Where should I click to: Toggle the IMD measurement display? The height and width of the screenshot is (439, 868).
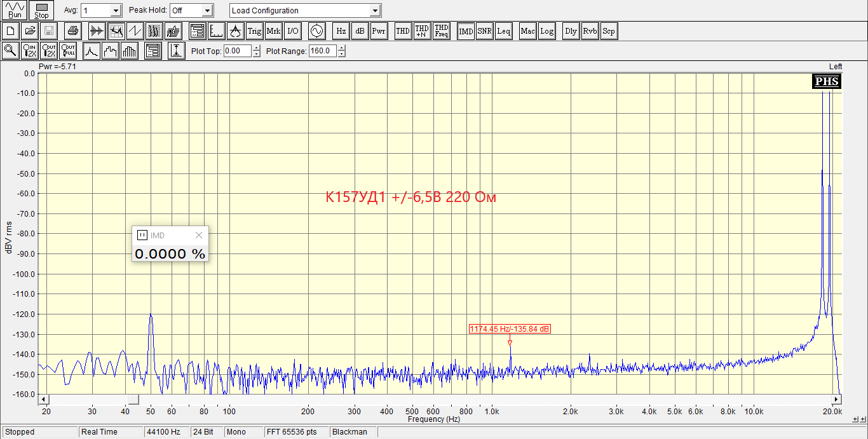466,30
